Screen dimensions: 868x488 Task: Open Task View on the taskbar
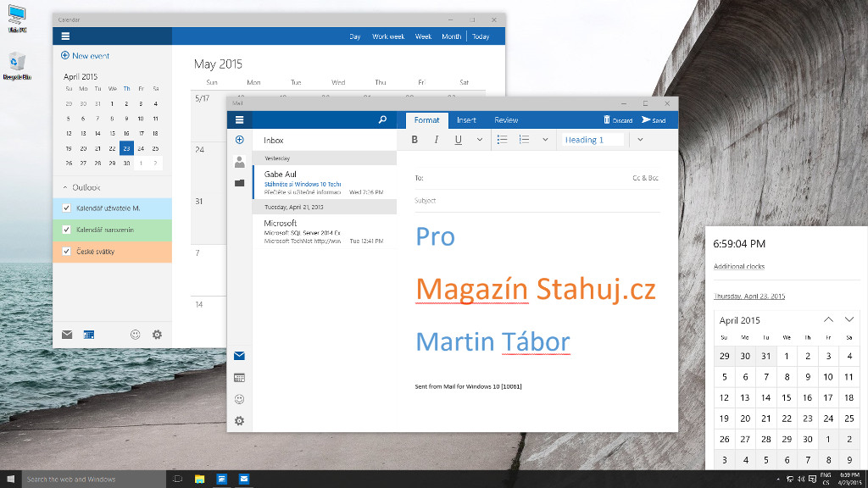pos(177,480)
